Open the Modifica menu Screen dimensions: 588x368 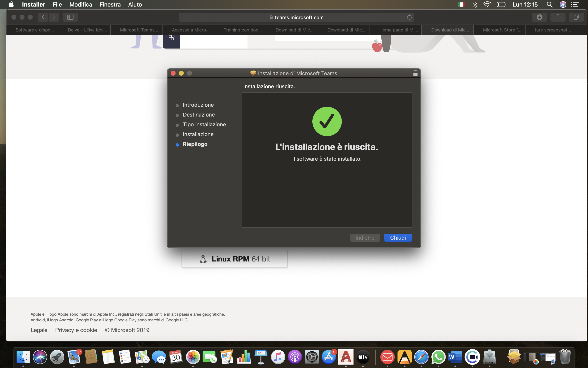tap(81, 4)
